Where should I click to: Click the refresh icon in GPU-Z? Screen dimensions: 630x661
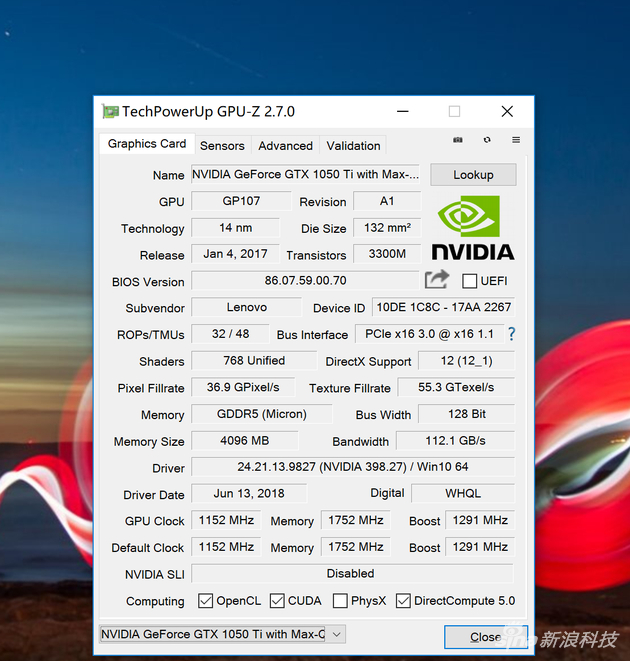(x=487, y=140)
